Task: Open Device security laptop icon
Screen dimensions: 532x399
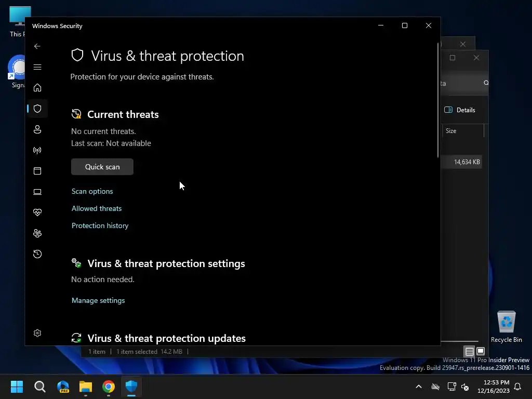Action: pyautogui.click(x=37, y=192)
